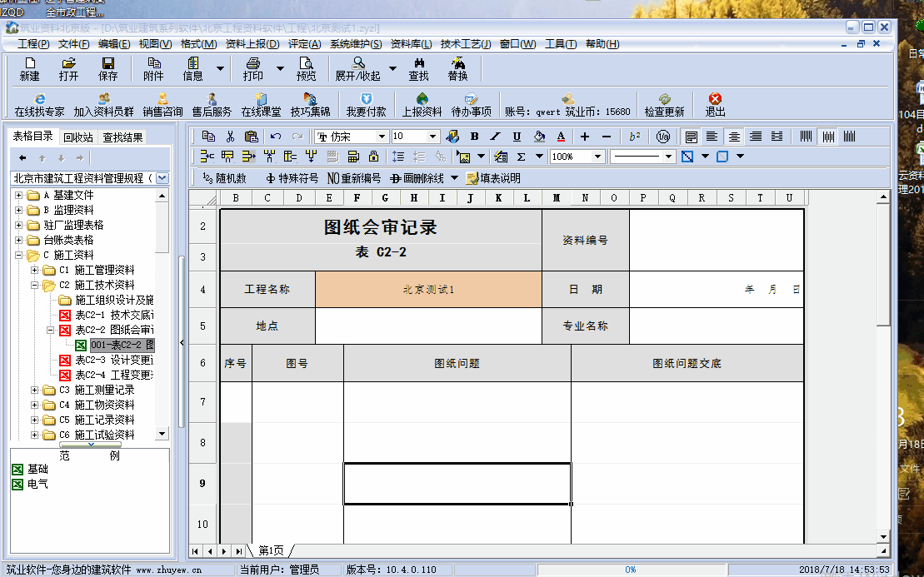Screen dimensions: 924x577
Task: Open the 资料库 menu
Action: click(411, 44)
